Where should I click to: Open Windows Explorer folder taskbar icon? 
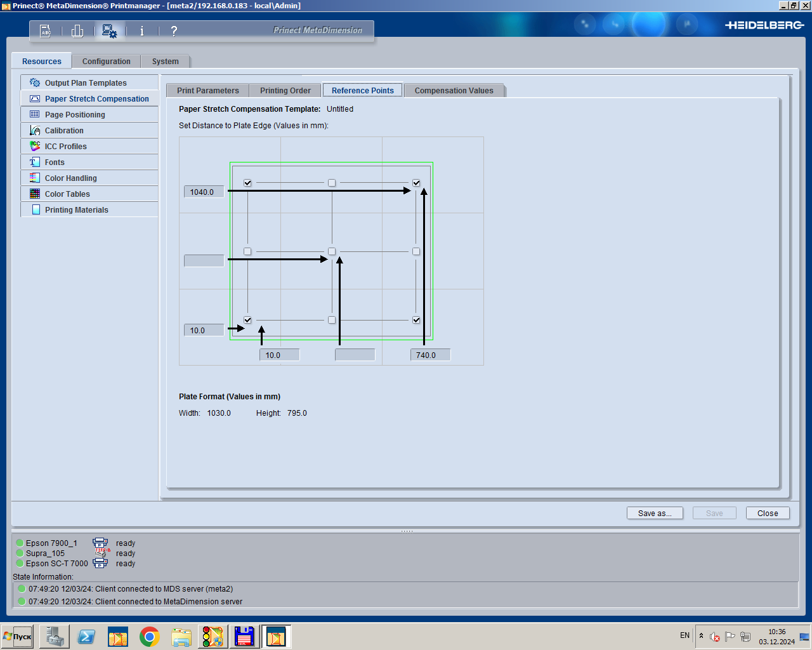(181, 636)
